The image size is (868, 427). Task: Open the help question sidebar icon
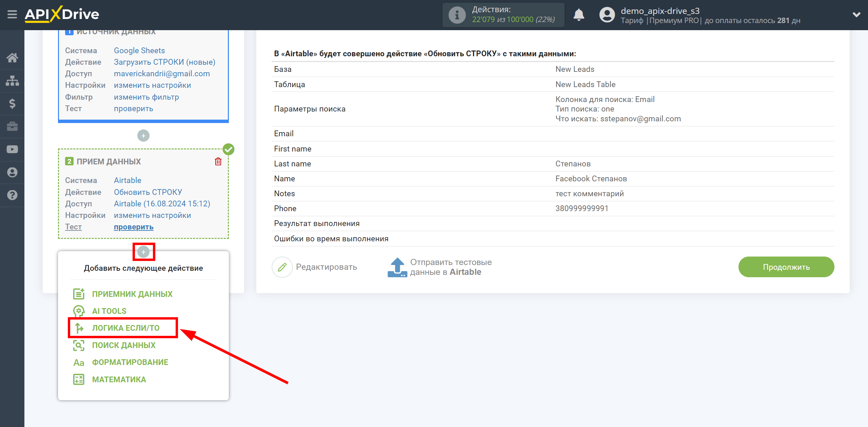pos(12,195)
